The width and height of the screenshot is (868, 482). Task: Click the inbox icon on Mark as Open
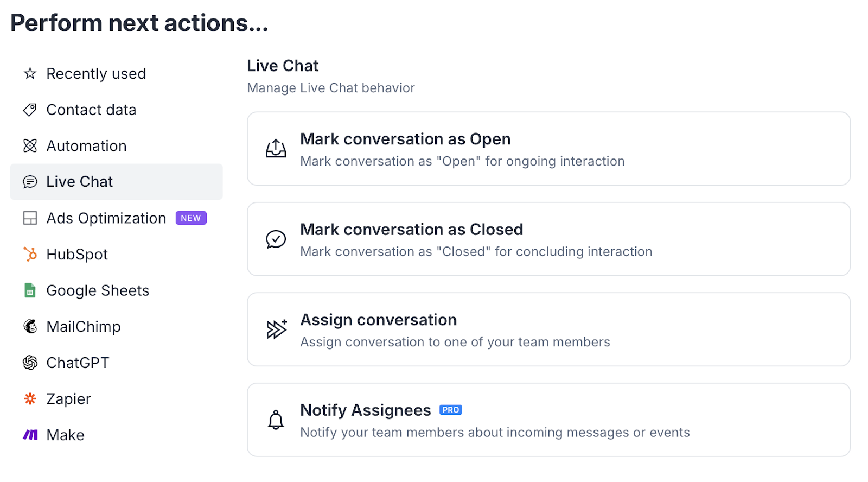(276, 149)
